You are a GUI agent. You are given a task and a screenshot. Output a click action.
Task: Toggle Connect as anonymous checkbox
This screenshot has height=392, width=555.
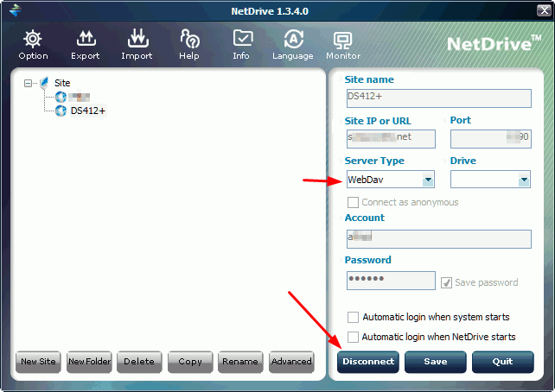353,203
